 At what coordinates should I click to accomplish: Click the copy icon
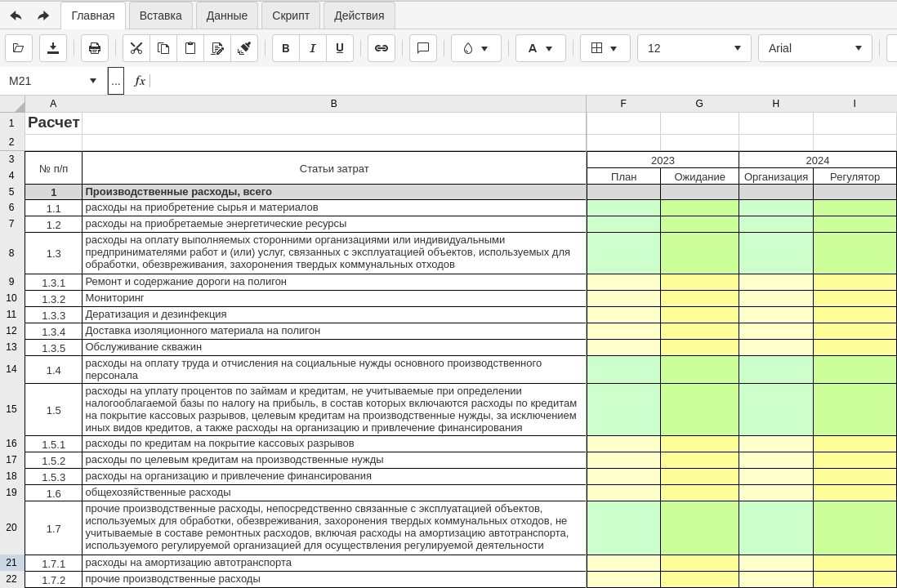(x=163, y=48)
